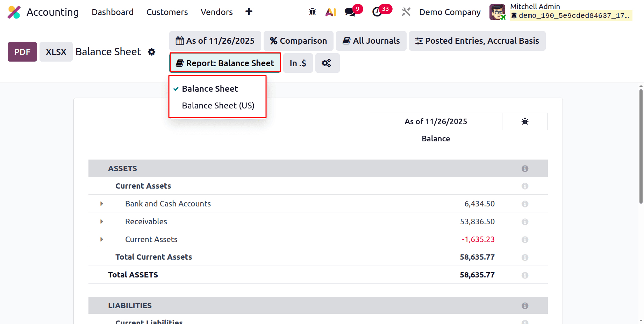Expand the Current Assets line with negative balance
Viewport: 644px width, 324px height.
(x=102, y=239)
